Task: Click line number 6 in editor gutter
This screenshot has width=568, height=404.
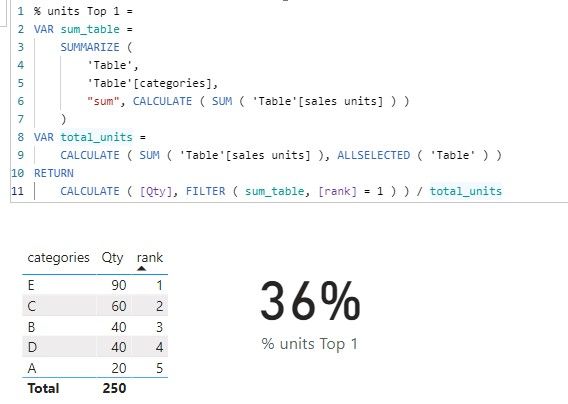Action: 20,101
